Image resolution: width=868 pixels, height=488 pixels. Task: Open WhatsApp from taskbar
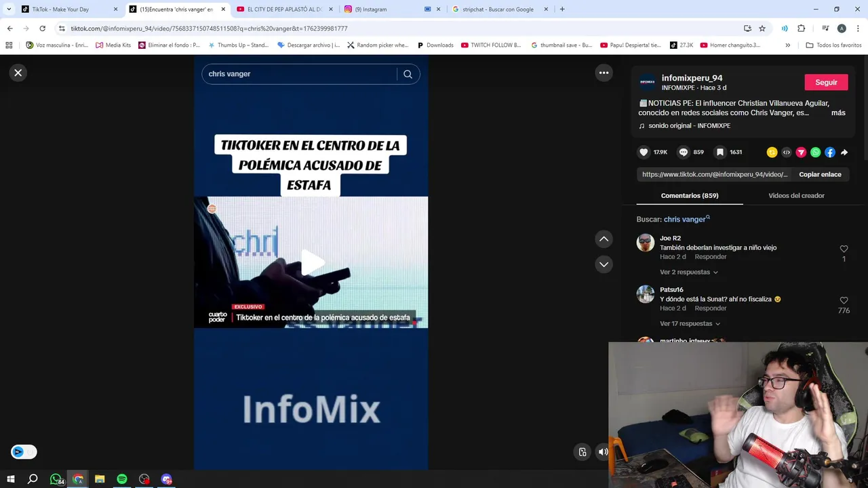pos(56,479)
